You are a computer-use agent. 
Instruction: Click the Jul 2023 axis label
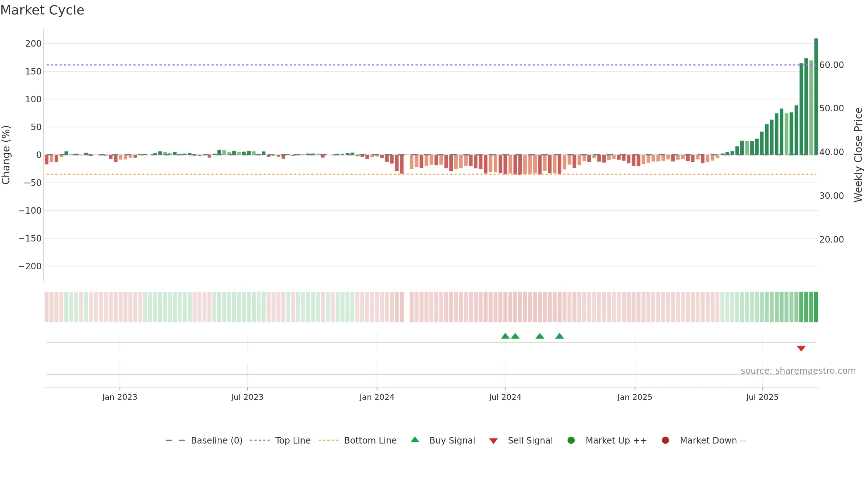coord(247,397)
